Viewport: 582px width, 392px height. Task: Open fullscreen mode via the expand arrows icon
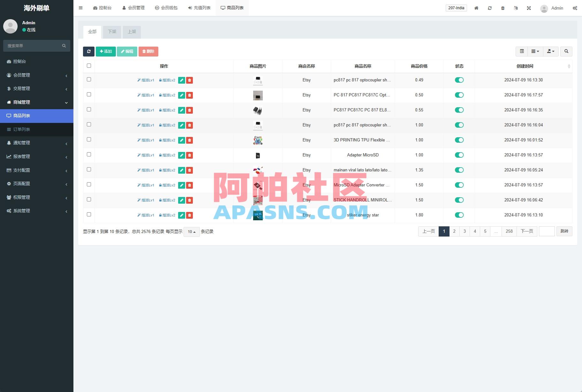tap(529, 8)
